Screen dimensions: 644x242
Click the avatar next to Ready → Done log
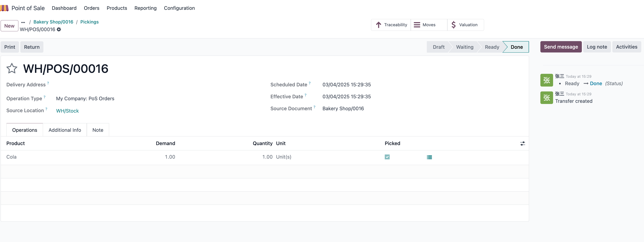(x=546, y=80)
